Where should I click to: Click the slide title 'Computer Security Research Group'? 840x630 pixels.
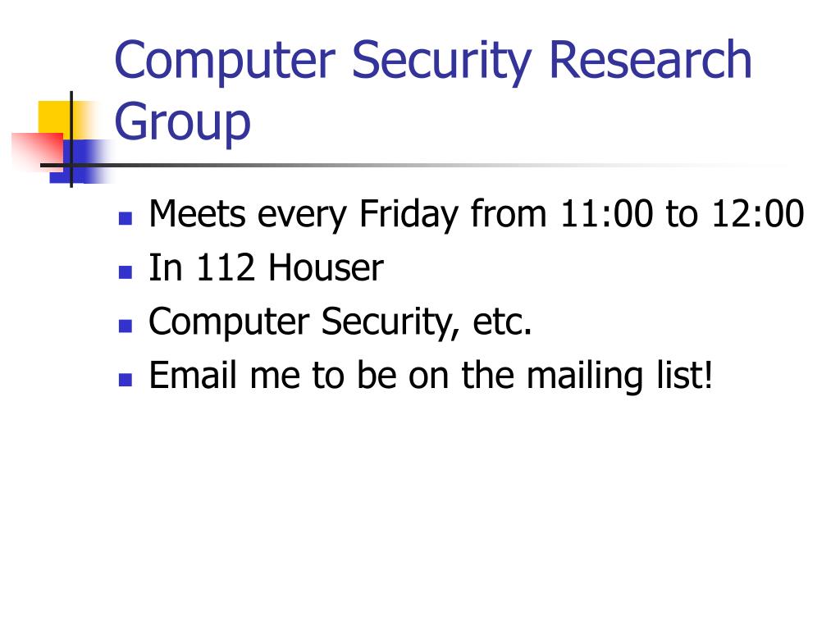click(433, 90)
